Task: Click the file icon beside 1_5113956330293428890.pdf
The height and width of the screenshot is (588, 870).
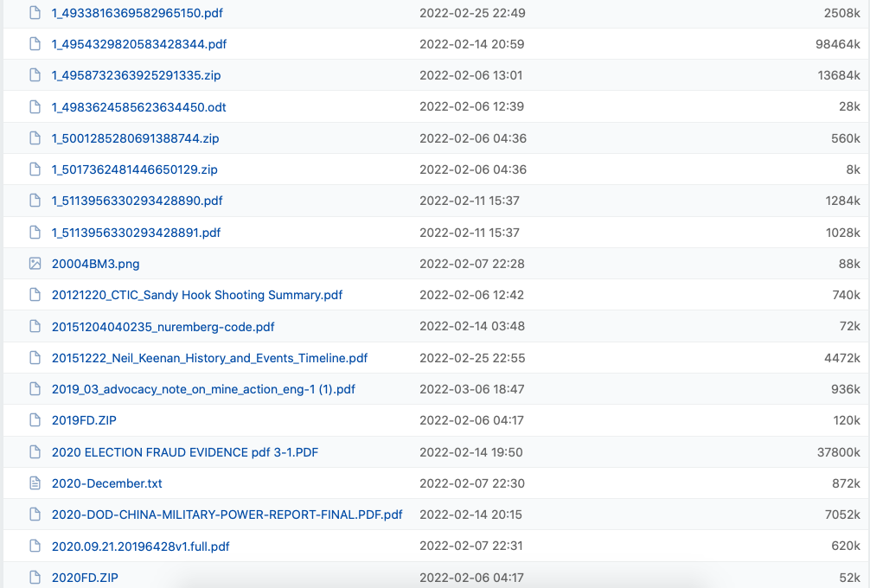Action: [x=35, y=201]
